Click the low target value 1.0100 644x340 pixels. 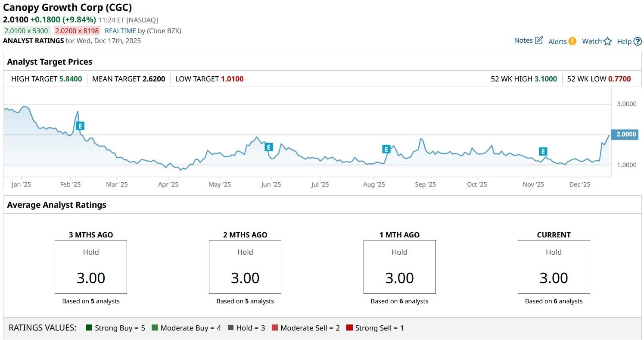pos(232,79)
